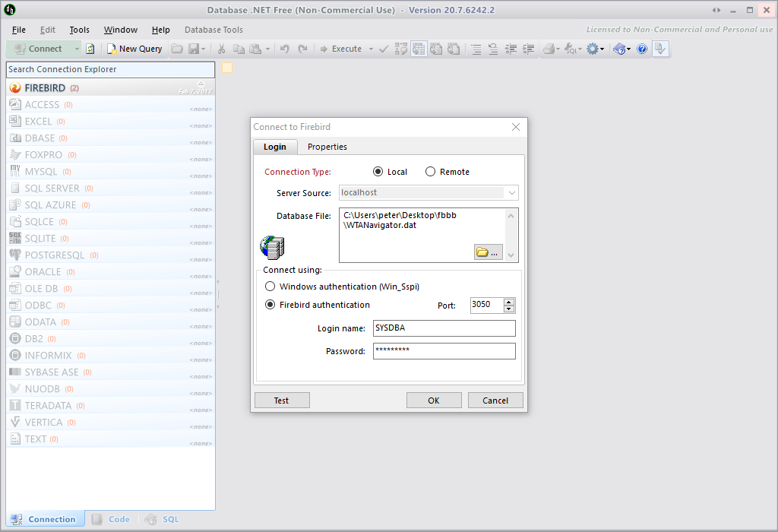778x532 pixels.
Task: Click the Search Connection Explorer field
Action: click(x=111, y=69)
